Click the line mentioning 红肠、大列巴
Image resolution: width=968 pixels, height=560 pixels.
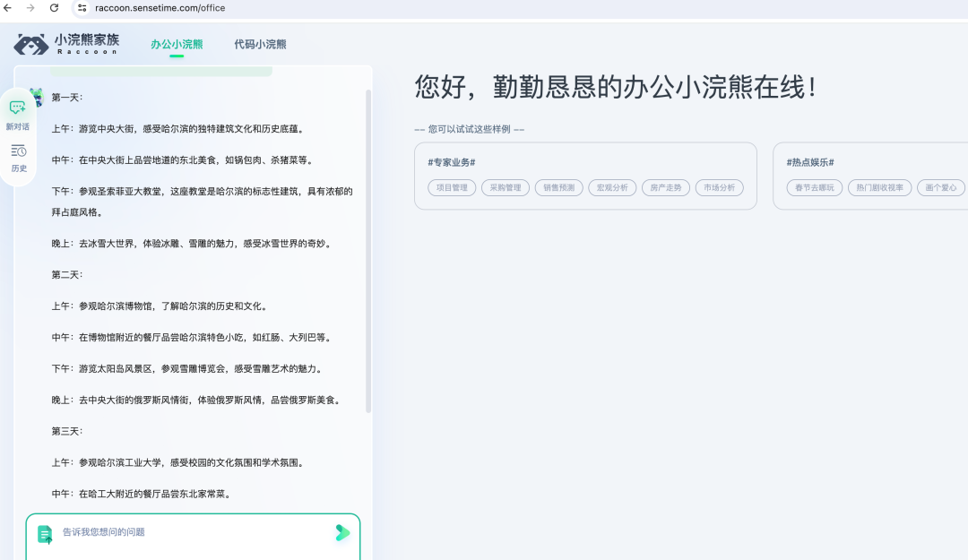[193, 338]
